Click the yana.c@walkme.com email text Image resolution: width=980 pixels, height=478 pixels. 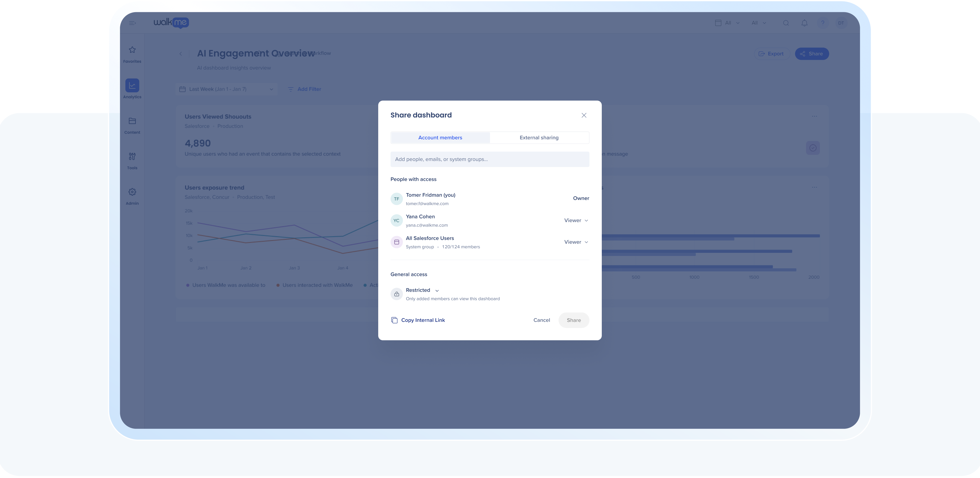click(x=427, y=225)
